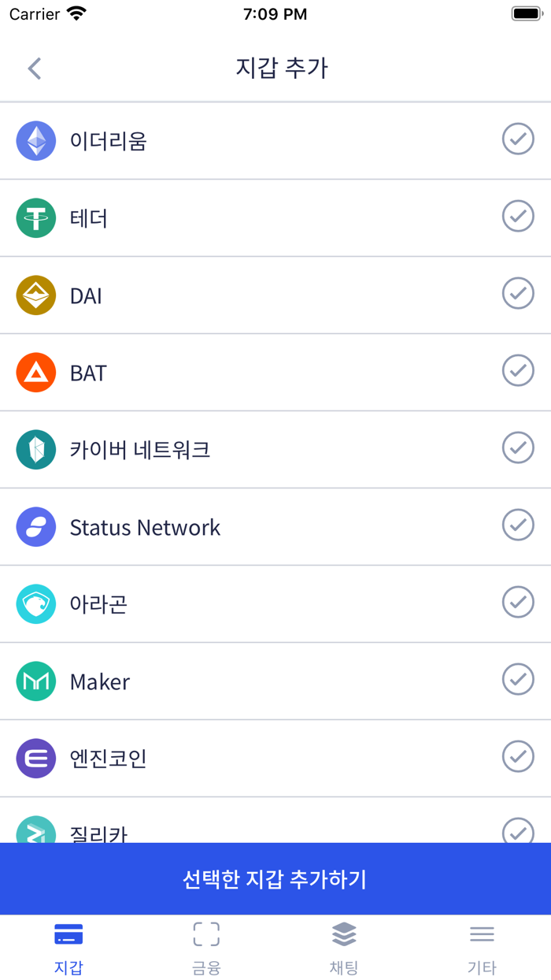Open the 채팅 tab

point(344,948)
